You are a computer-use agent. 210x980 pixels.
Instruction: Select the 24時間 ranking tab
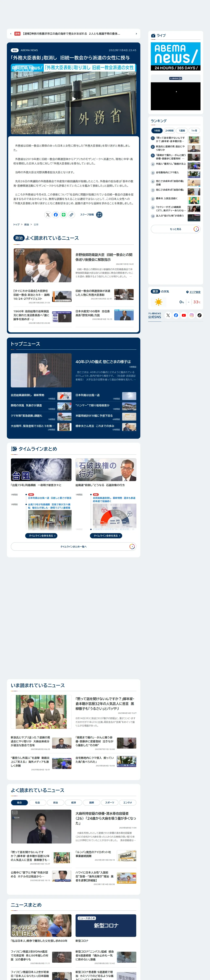tap(169, 131)
